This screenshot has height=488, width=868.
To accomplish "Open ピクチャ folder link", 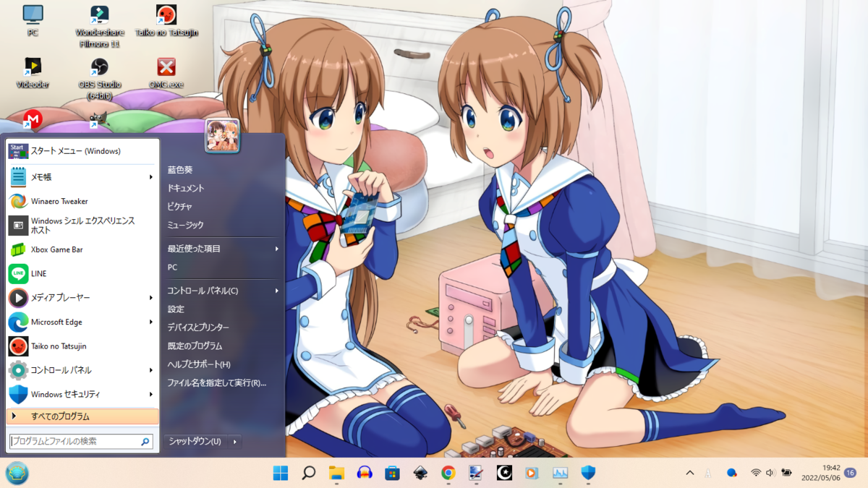I will (180, 206).
